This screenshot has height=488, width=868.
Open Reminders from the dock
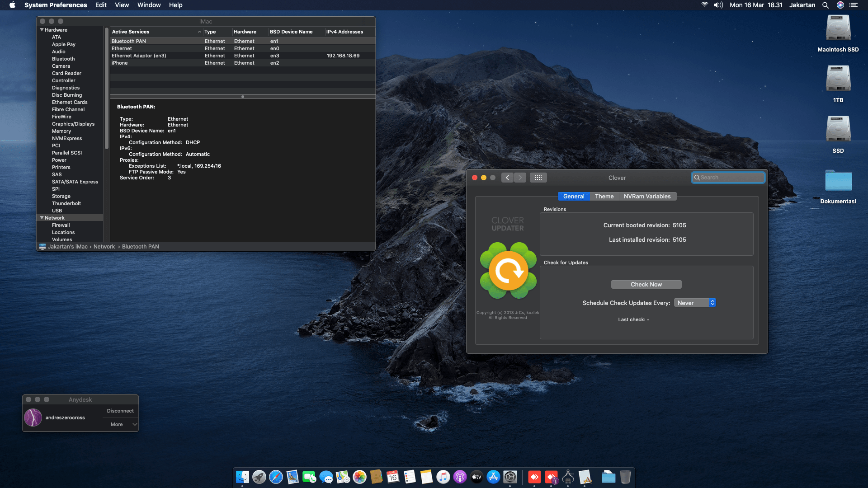(410, 477)
